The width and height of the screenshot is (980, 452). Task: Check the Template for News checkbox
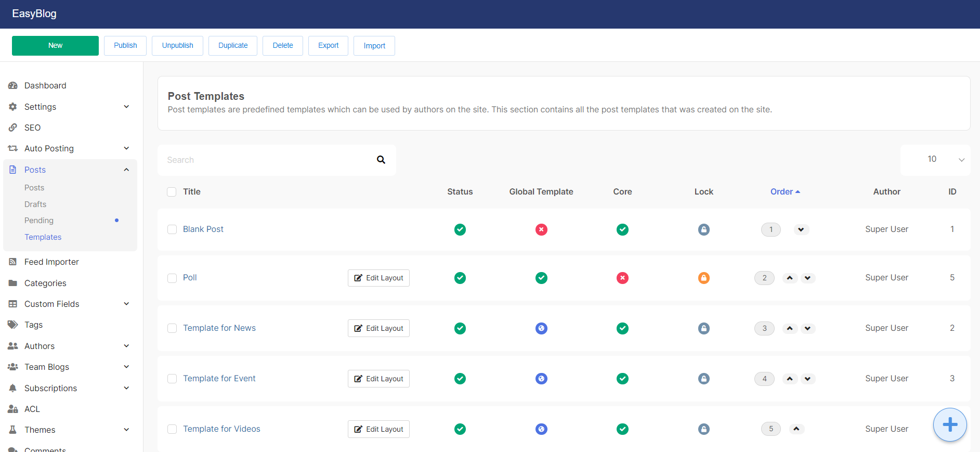coord(172,328)
